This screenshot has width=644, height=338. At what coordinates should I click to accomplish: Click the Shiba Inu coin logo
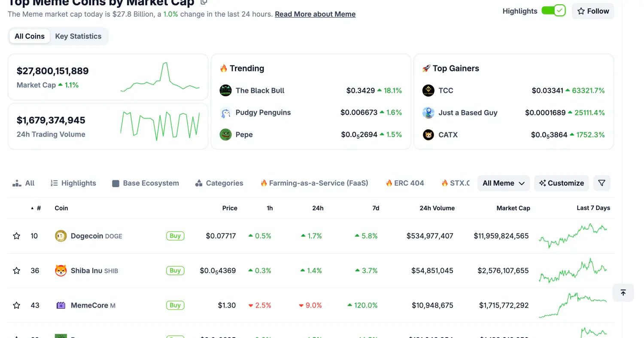(x=61, y=271)
